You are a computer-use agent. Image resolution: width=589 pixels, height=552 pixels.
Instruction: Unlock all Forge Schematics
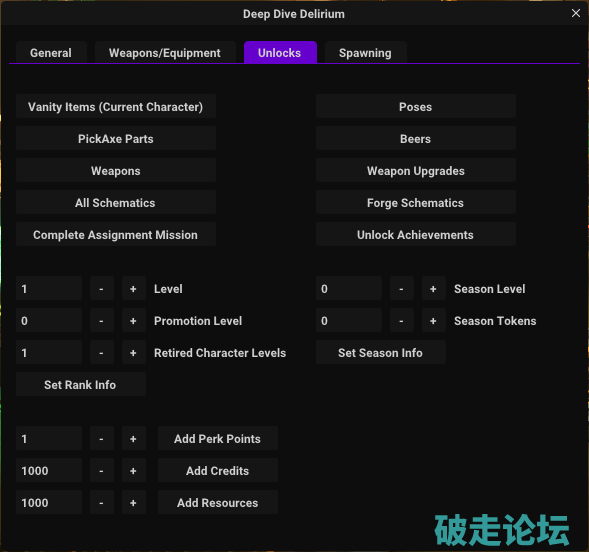pos(415,202)
